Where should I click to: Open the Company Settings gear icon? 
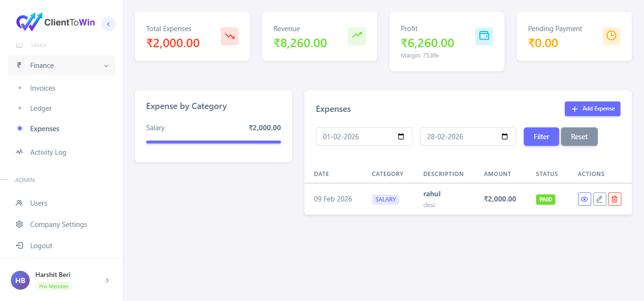tap(19, 224)
